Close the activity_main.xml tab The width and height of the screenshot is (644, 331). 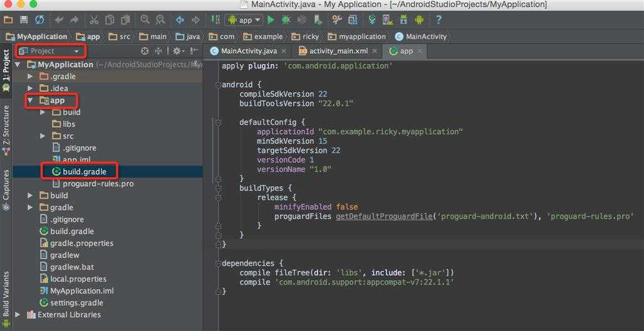(375, 51)
